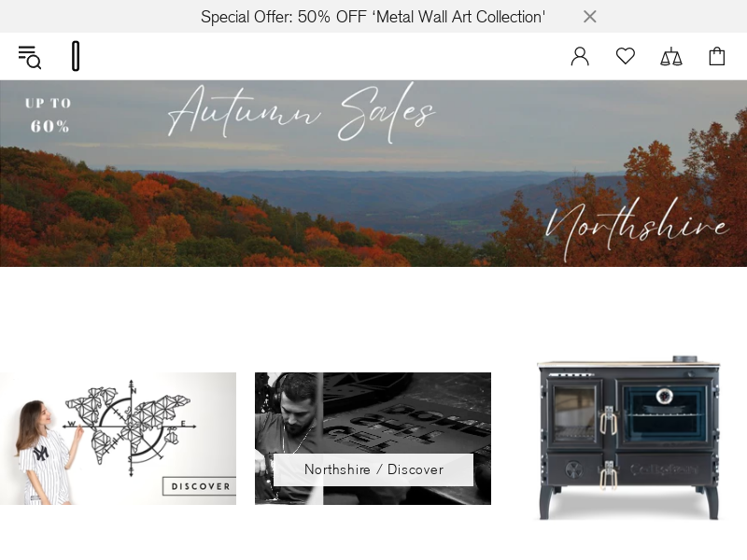Click the DISCOVER button on the map image
Screen dimensions: 747x560
[200, 486]
